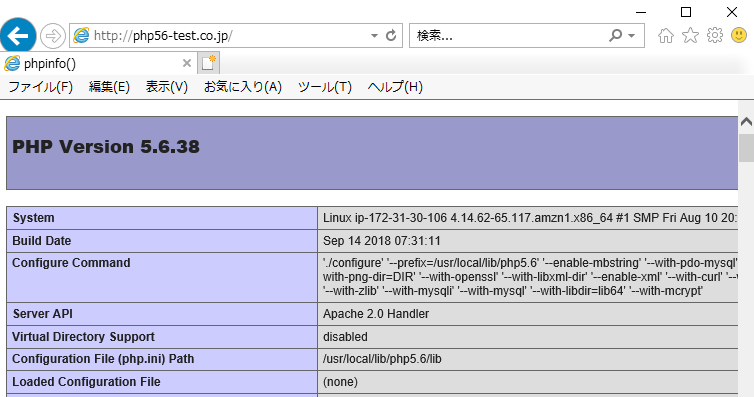Open the address bar autocomplete dropdown arrow
The width and height of the screenshot is (754, 397).
pos(374,36)
